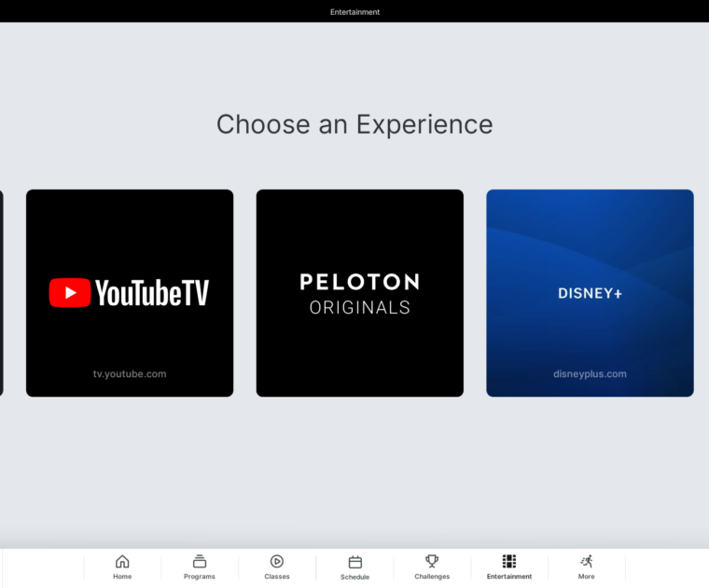Viewport: 709px width, 588px height.
Task: Click the ORIGINALS text
Action: pos(360,308)
